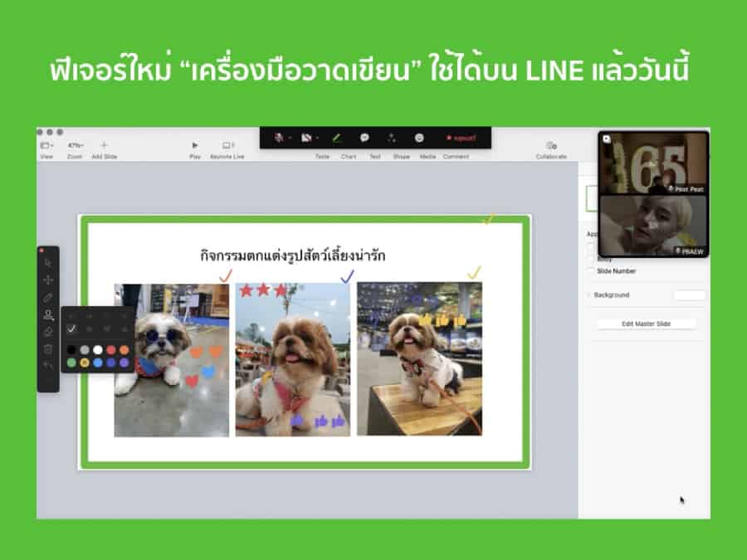Click the Collaborate icon
The height and width of the screenshot is (560, 747).
(551, 145)
